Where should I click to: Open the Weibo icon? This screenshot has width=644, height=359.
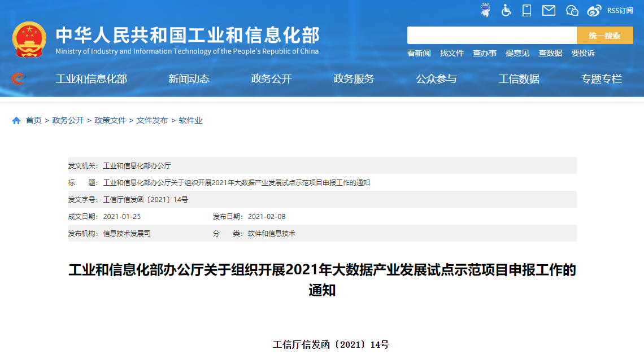click(594, 10)
